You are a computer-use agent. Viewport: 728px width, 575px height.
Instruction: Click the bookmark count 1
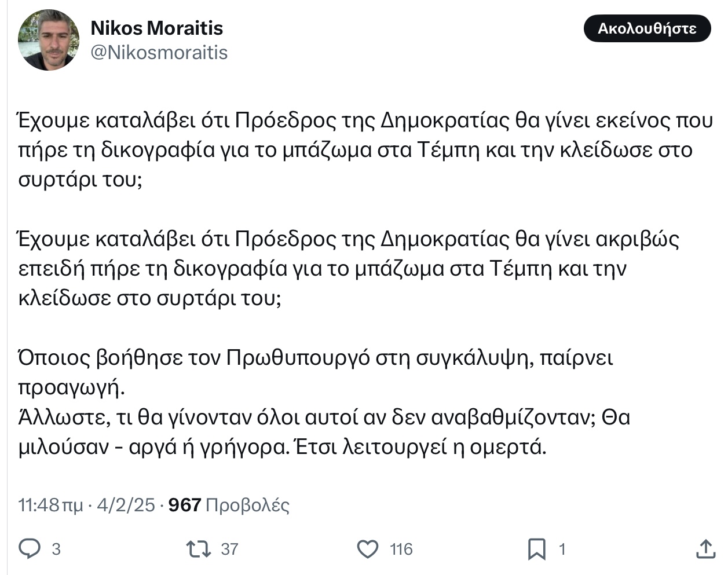[x=561, y=549]
